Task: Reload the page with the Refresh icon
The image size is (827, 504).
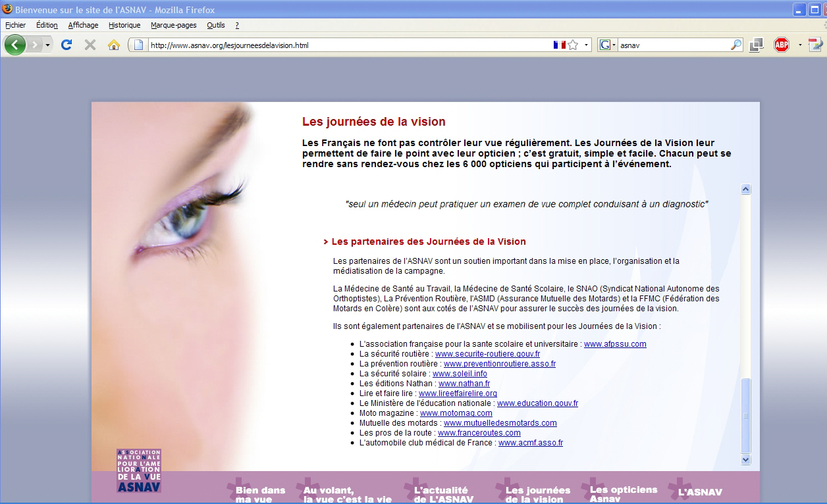Action: tap(67, 45)
